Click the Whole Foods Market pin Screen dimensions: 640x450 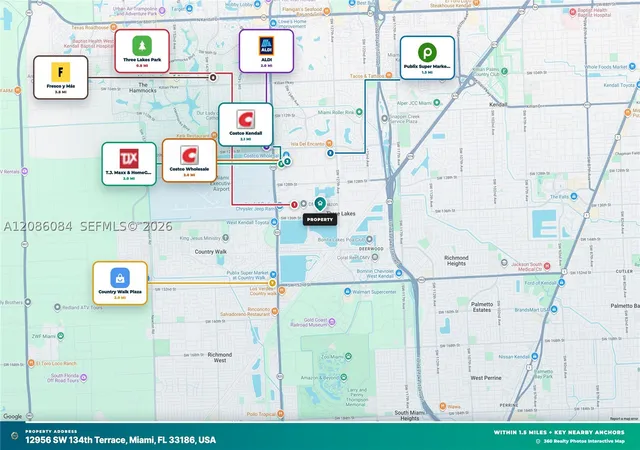coord(632,66)
